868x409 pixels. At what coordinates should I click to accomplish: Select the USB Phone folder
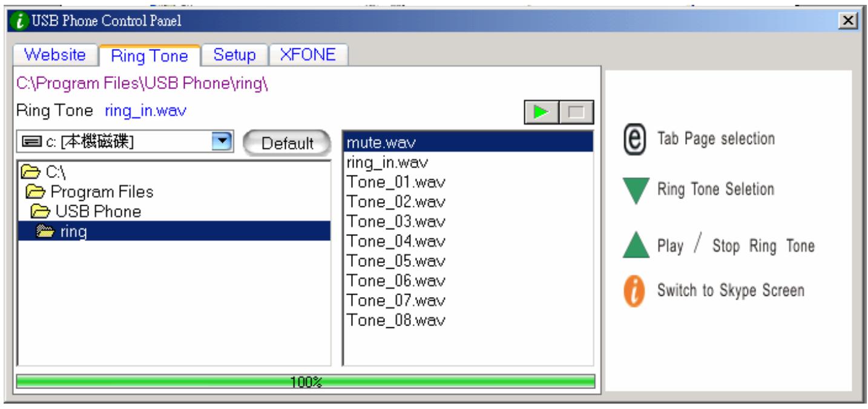(173, 212)
